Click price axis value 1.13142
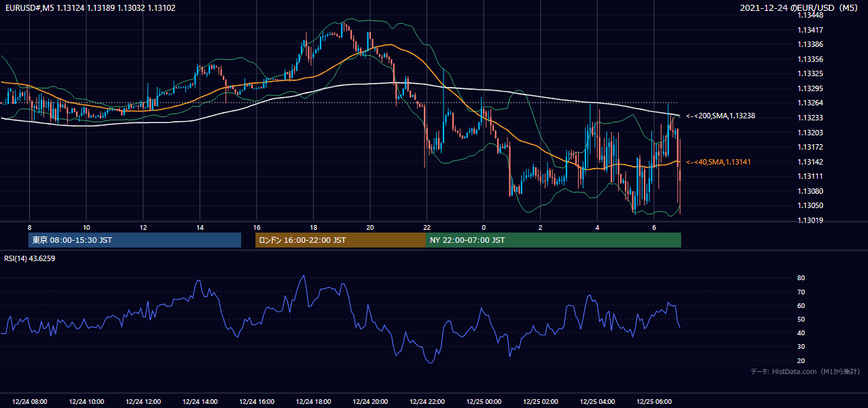Viewport: 868px width, 408px height. [811, 162]
